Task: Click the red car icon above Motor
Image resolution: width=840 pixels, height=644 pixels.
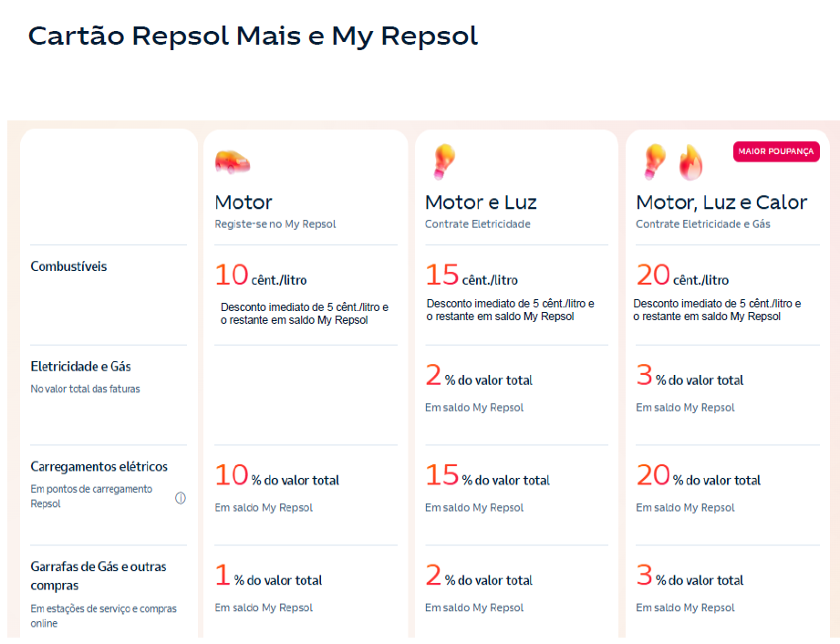Action: (x=232, y=162)
